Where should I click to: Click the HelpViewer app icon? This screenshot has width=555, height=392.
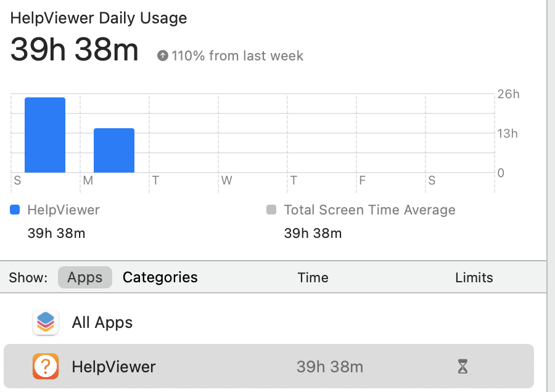point(46,367)
